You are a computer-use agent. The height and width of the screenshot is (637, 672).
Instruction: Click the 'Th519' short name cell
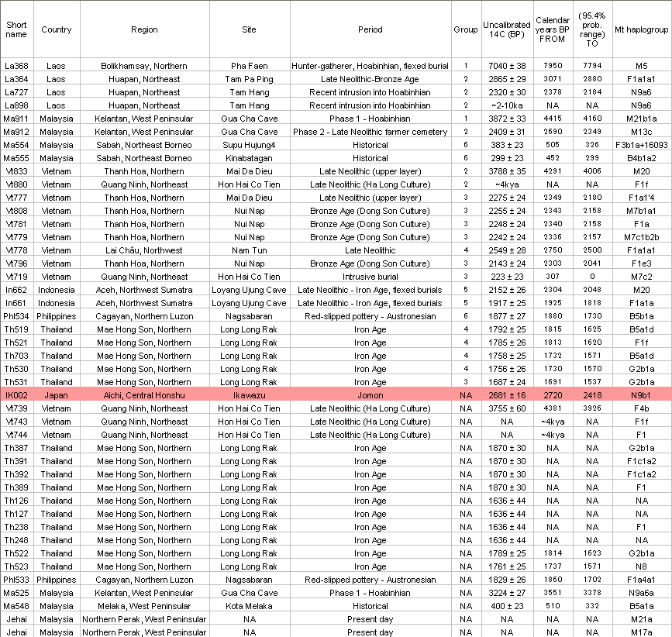pos(17,329)
